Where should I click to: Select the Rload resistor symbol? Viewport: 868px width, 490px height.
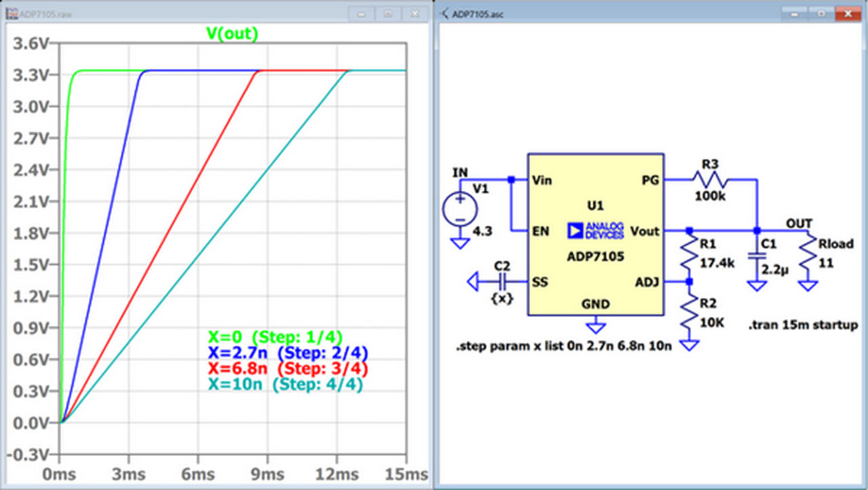tap(807, 257)
